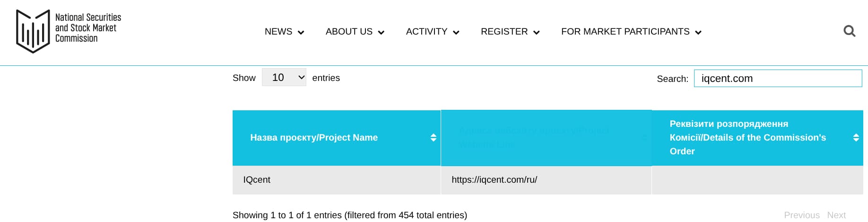Open the Show entries count dropdown
868x222 pixels.
point(284,78)
